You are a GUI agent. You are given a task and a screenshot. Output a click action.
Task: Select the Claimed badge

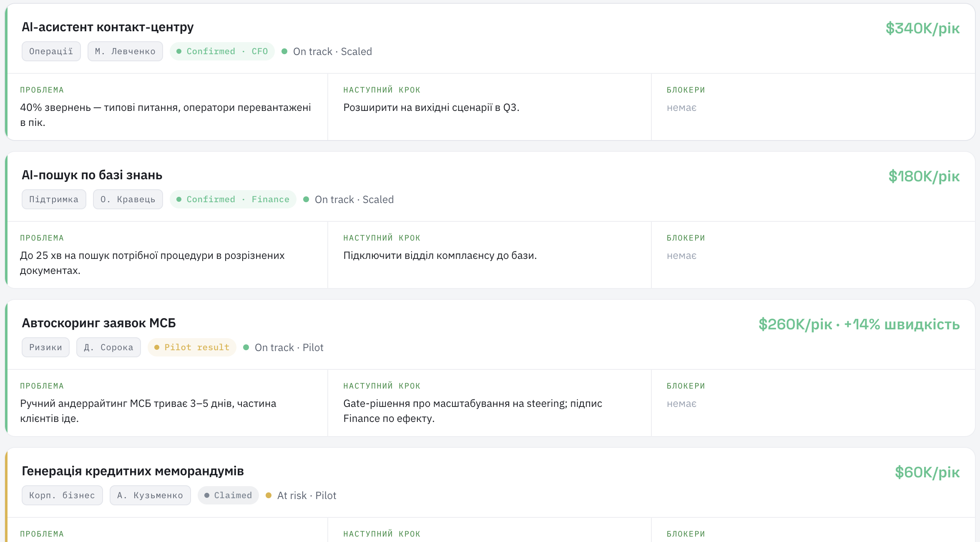pos(228,495)
